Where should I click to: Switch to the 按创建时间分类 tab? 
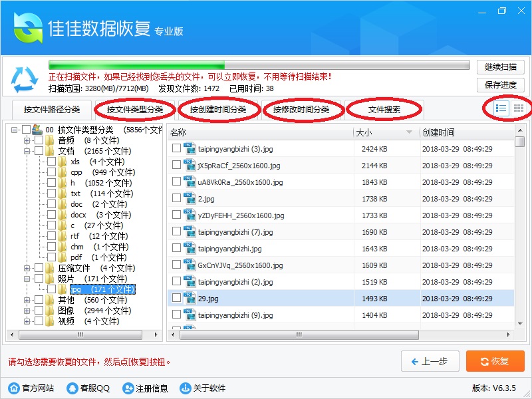(219, 110)
